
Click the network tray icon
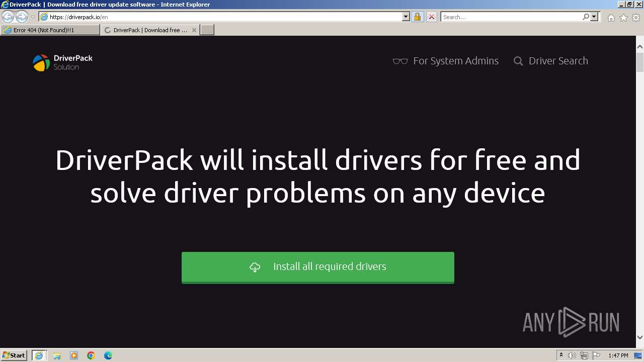click(584, 355)
